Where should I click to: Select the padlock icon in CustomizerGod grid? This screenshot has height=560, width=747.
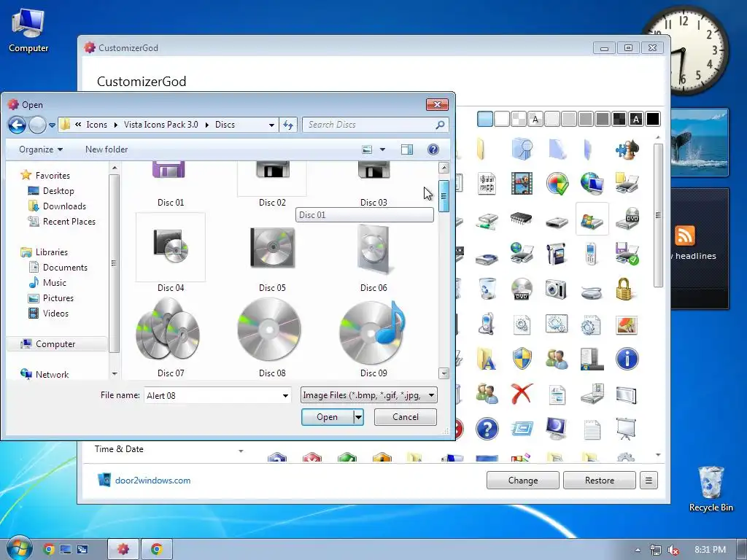624,289
